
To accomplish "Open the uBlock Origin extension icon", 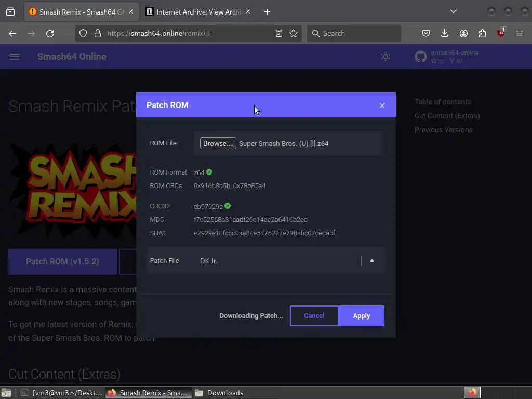I will click(501, 33).
